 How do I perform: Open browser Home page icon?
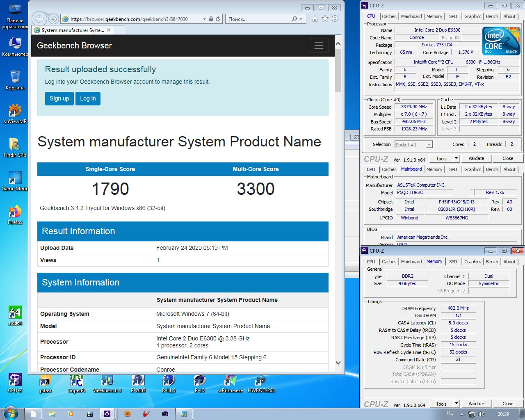tap(315, 19)
